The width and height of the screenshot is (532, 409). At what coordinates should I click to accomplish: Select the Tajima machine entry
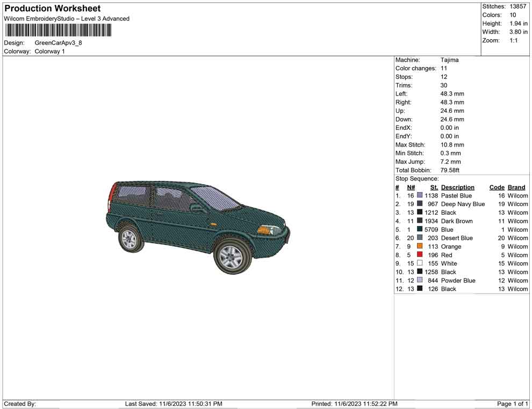450,60
